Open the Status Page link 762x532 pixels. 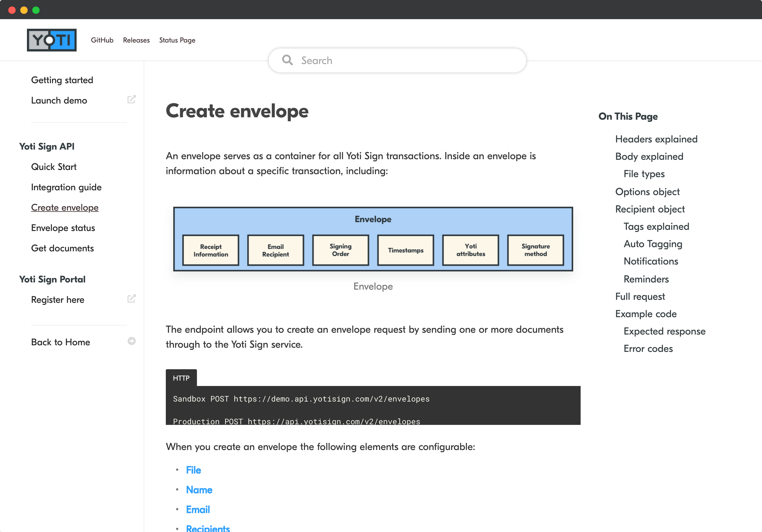177,40
